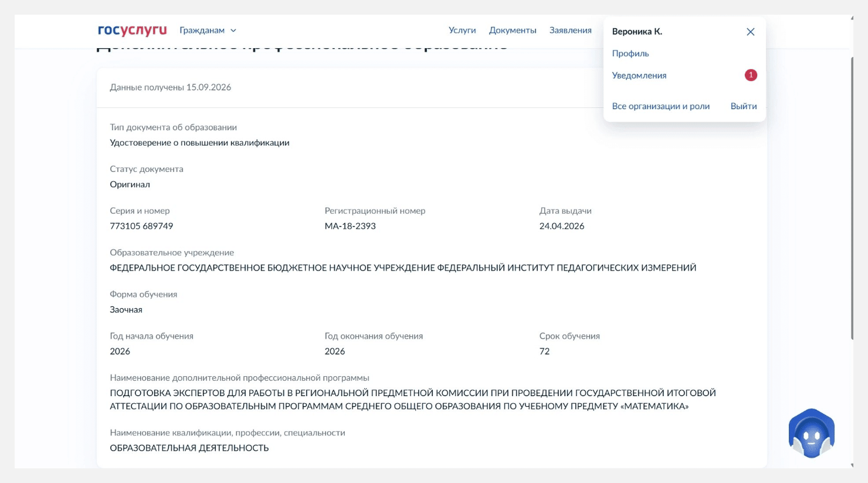Viewport: 868px width, 483px height.
Task: Click Выйти to log out
Action: click(744, 106)
